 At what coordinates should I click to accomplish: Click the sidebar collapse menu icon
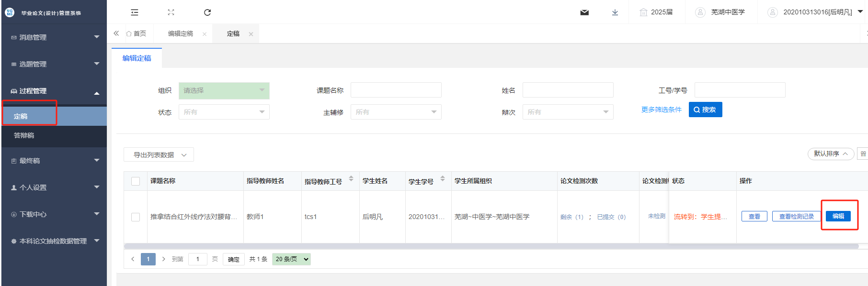(x=135, y=12)
